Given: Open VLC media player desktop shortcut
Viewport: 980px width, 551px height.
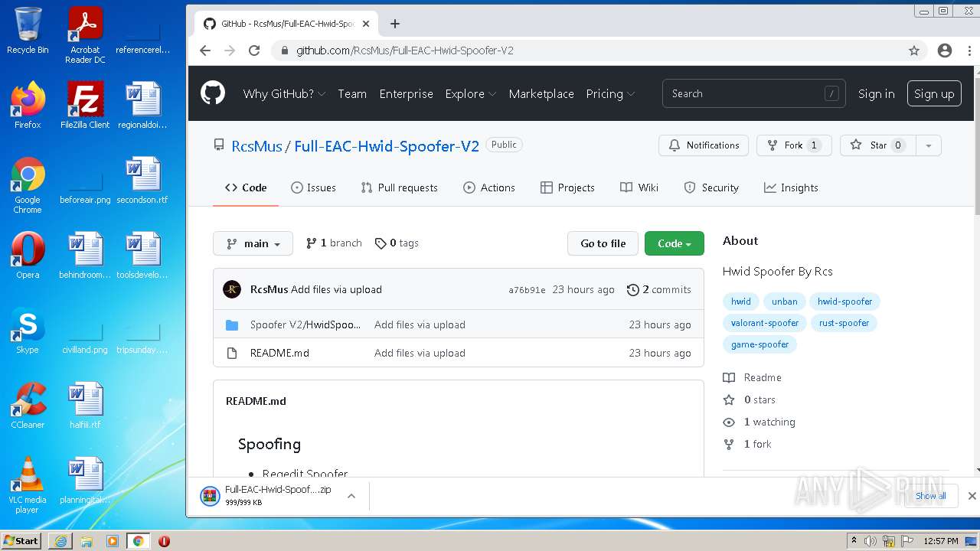Looking at the screenshot, I should coord(28,485).
